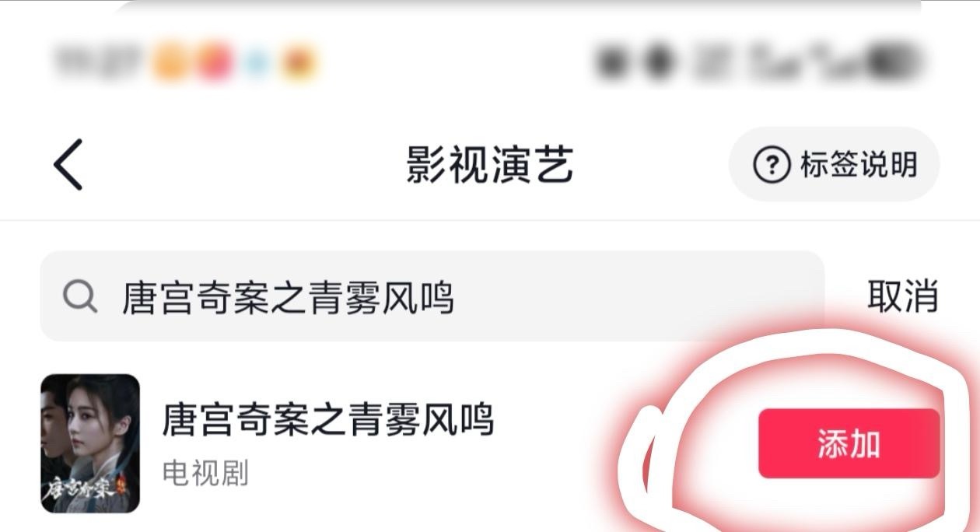Open the 唐宫奇案 poster thumbnail
The height and width of the screenshot is (532, 980).
90,443
